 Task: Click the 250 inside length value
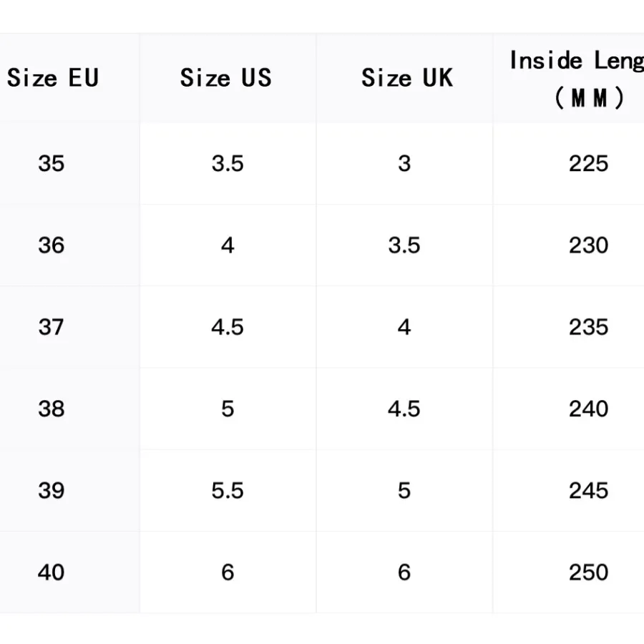click(x=588, y=572)
